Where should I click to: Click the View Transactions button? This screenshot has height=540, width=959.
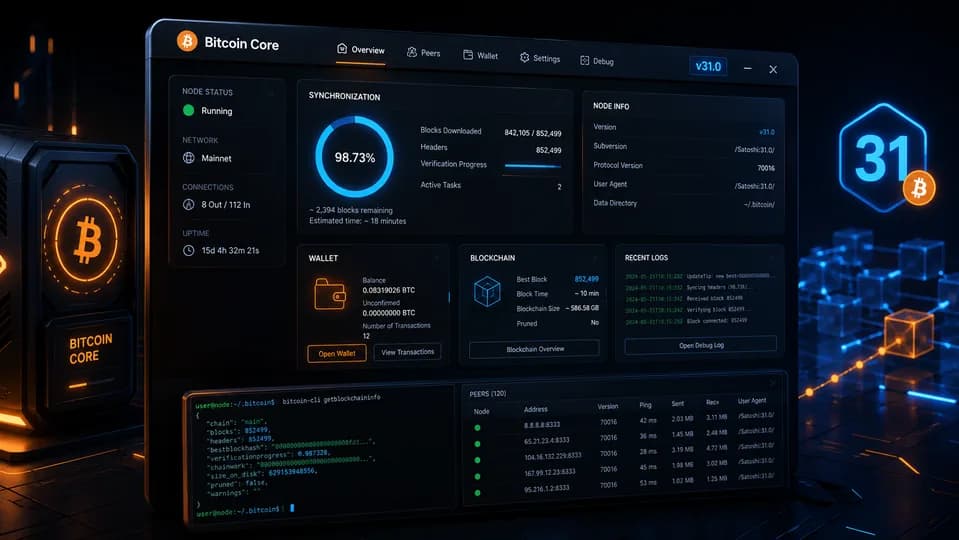[x=407, y=352]
